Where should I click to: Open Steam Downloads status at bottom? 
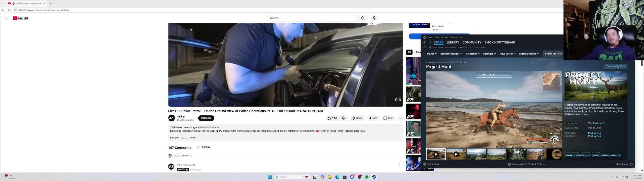pos(527,164)
